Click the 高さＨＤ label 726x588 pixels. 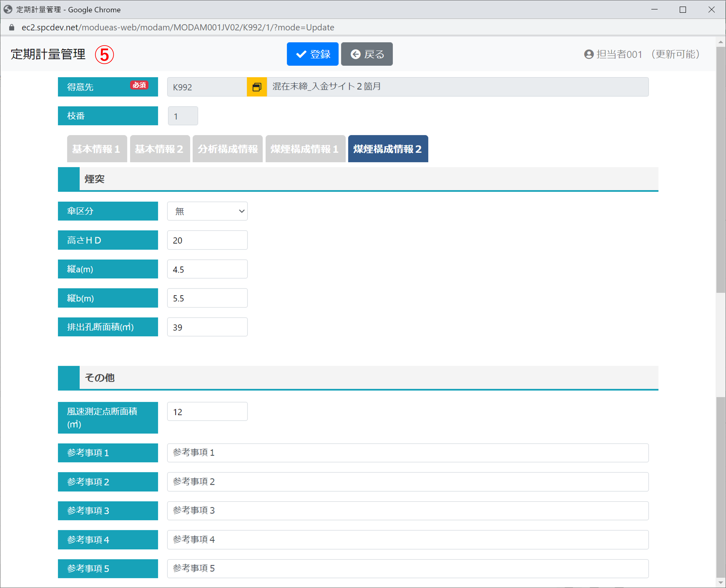pos(108,240)
